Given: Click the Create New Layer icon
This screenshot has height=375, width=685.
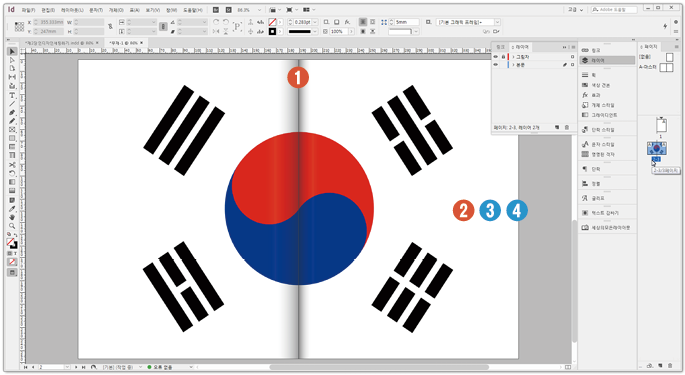Looking at the screenshot, I should (557, 127).
